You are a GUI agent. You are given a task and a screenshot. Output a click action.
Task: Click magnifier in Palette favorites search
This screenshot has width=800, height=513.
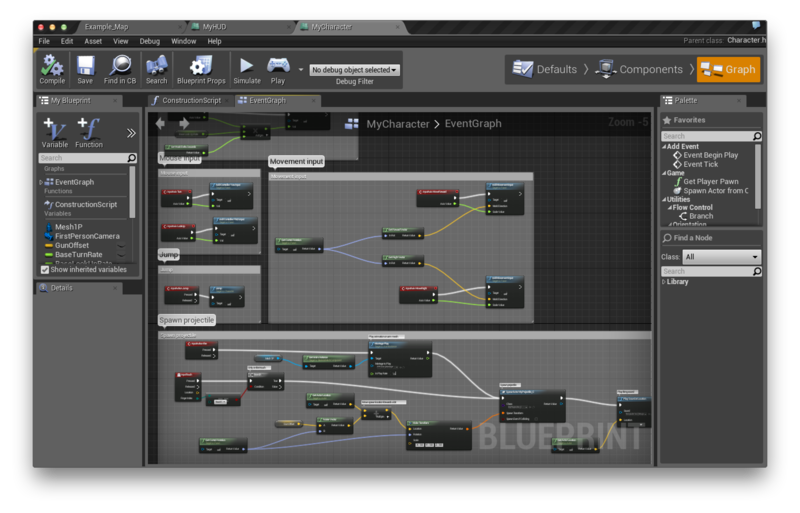coord(757,136)
